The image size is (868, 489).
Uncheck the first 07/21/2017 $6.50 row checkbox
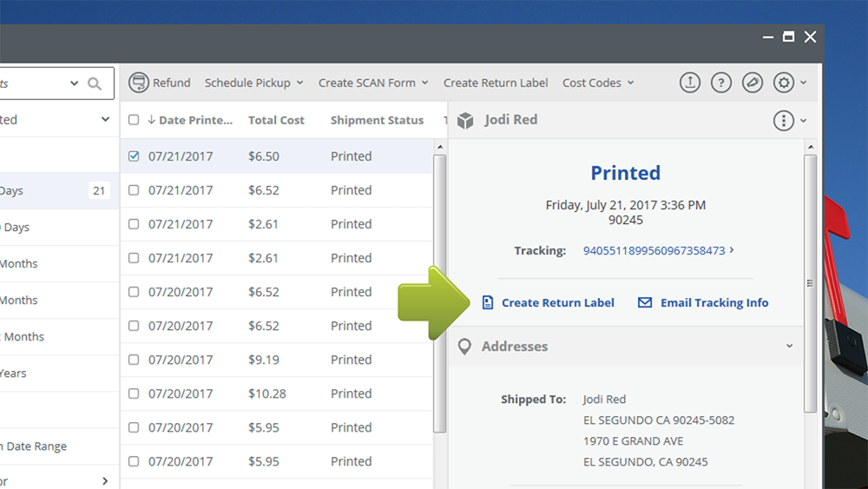tap(134, 156)
